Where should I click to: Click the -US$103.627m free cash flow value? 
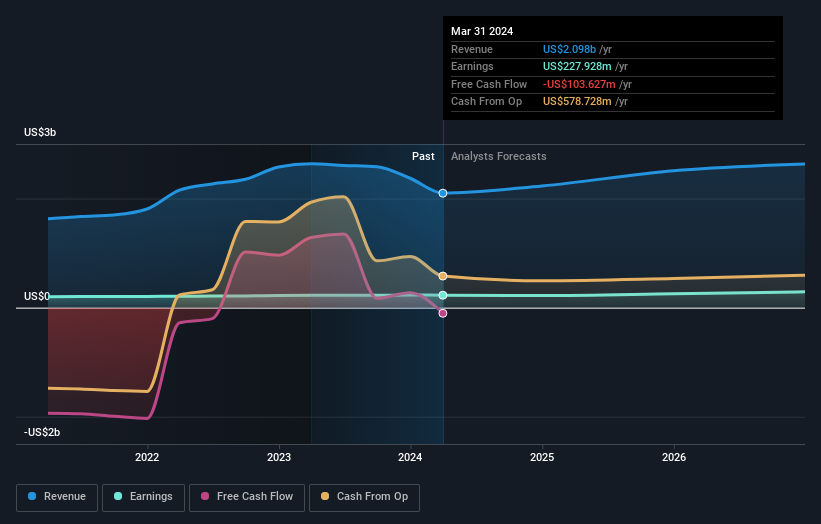(579, 84)
